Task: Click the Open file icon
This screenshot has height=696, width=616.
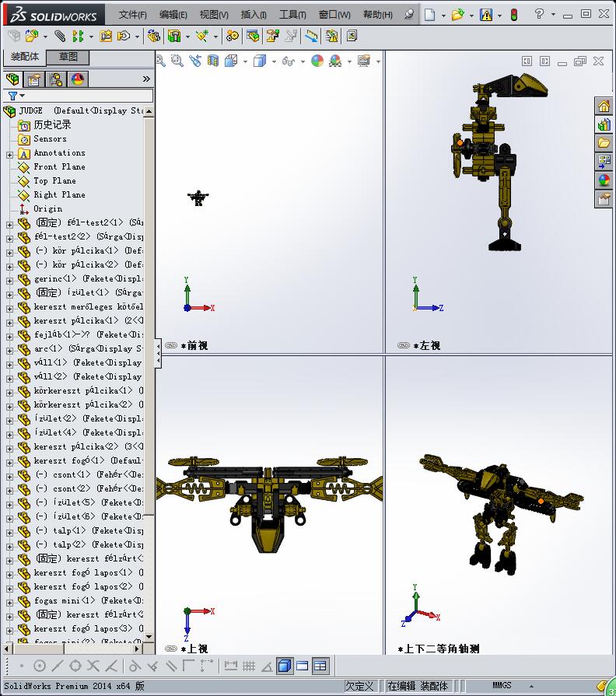Action: coord(457,15)
